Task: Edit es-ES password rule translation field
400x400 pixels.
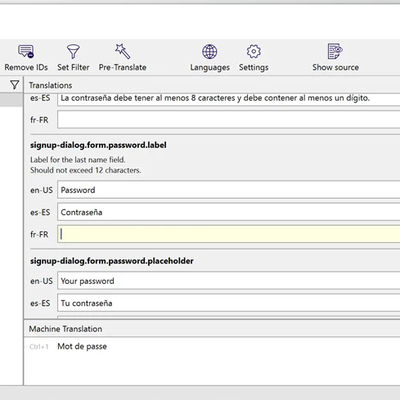Action: pyautogui.click(x=229, y=99)
